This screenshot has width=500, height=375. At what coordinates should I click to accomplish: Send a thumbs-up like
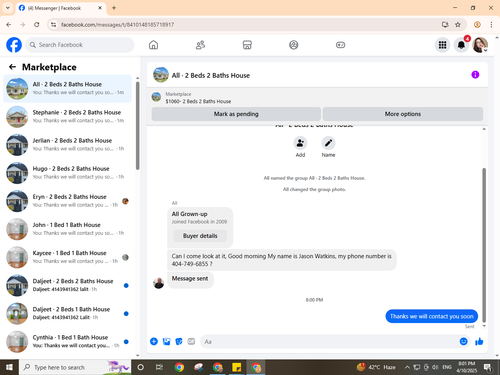[479, 341]
